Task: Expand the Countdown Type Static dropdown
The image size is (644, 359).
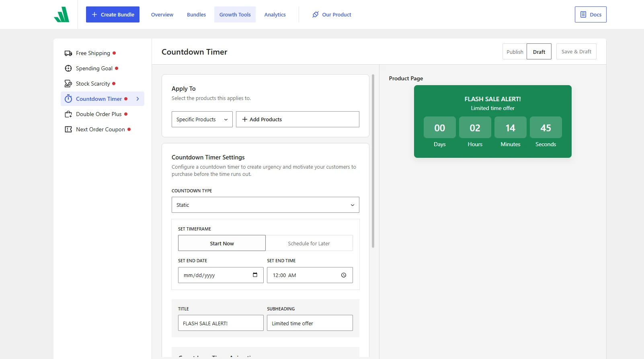Action: coord(265,205)
